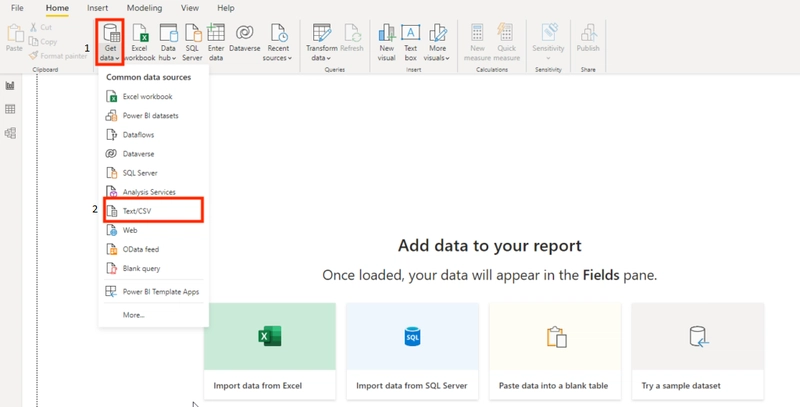Screen dimensions: 800x407
Task: Click the Format painter command
Action: click(x=58, y=56)
